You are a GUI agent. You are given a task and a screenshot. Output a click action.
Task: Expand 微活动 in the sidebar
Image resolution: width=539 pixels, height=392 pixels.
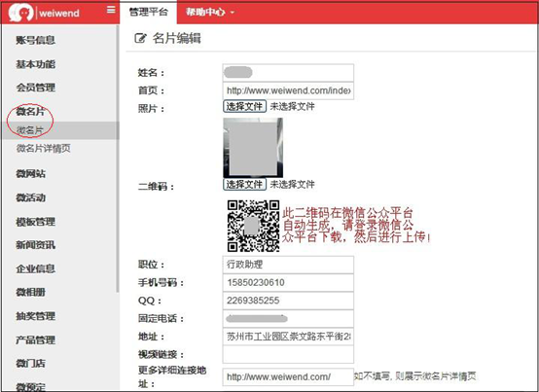click(x=30, y=197)
